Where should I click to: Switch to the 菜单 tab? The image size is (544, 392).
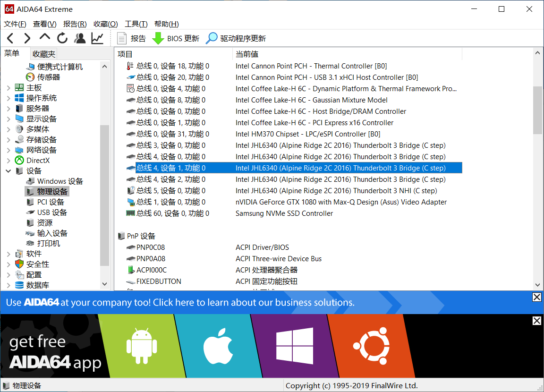pos(12,53)
